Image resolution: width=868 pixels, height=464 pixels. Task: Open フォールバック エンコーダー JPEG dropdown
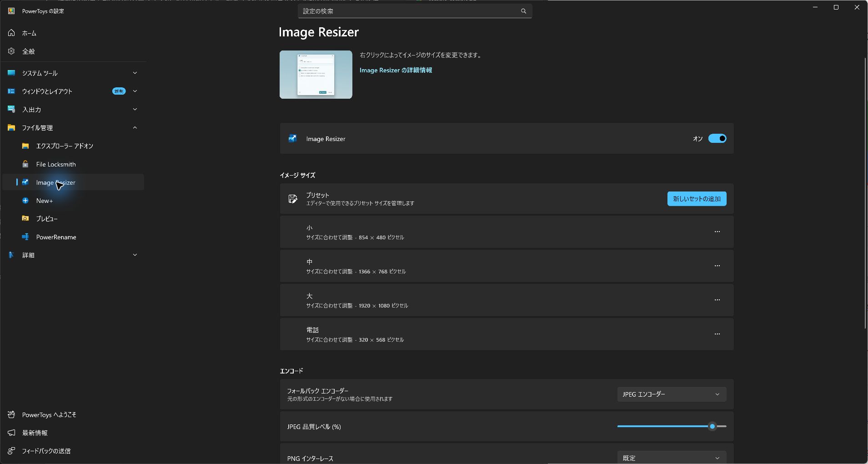coord(672,394)
